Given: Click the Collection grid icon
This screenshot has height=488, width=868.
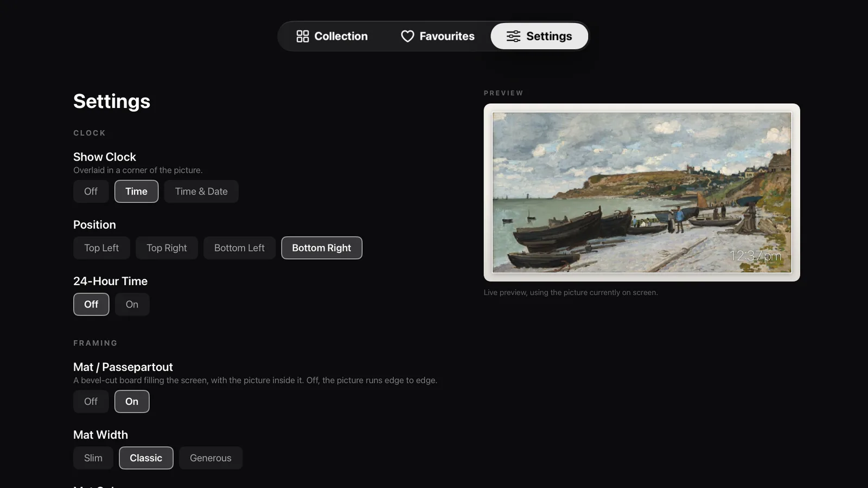Looking at the screenshot, I should pos(302,36).
